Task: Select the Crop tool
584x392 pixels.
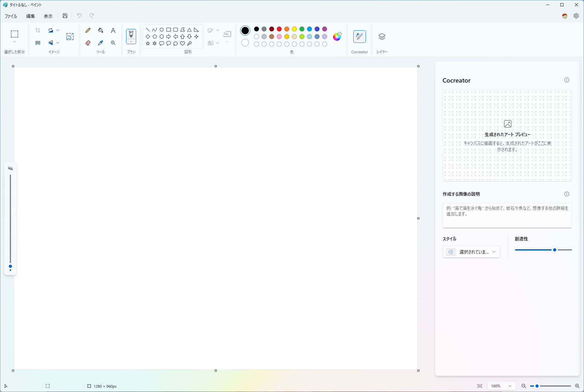Action: (x=38, y=30)
